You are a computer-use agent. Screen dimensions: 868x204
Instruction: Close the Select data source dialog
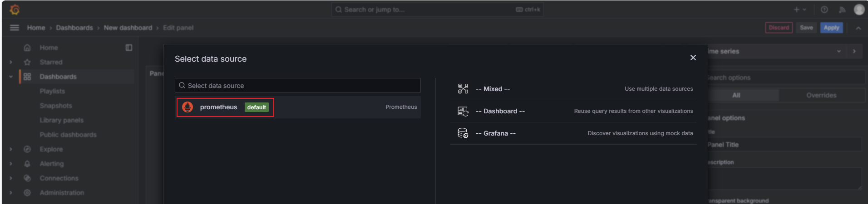click(x=693, y=58)
